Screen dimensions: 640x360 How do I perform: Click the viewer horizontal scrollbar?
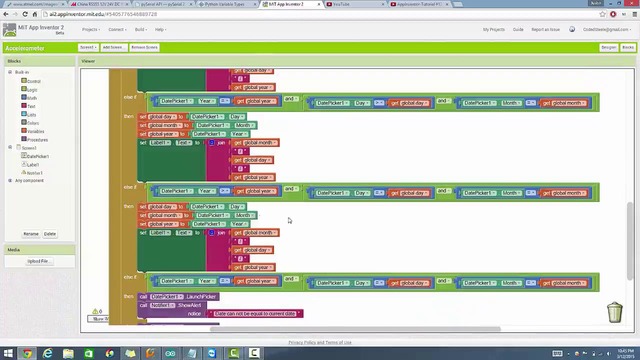355,329
